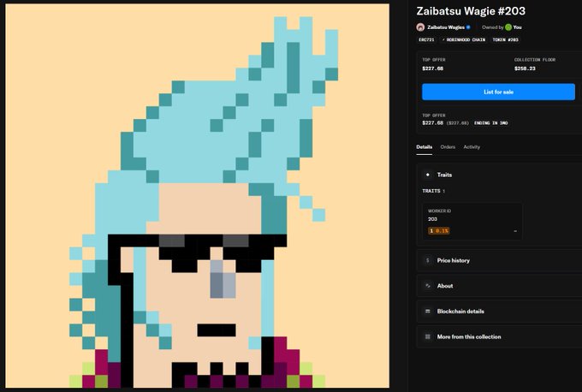
Task: Click the List for sale button
Action: (x=498, y=92)
